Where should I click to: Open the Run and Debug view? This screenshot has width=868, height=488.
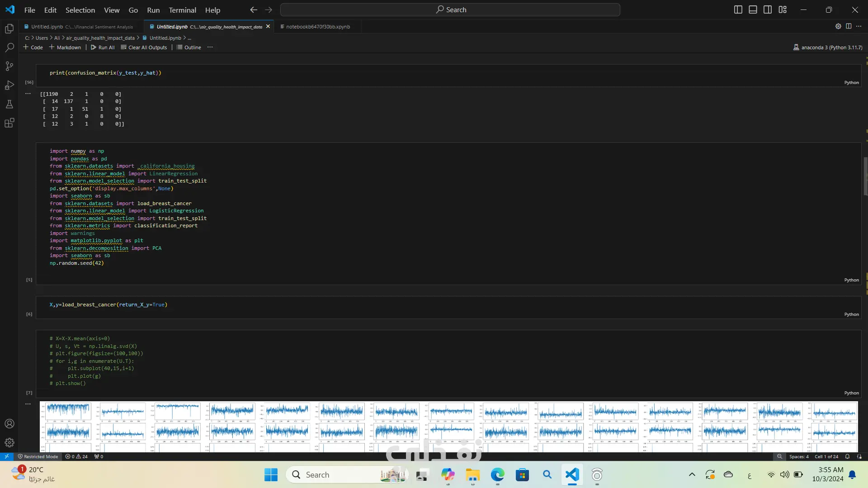9,85
